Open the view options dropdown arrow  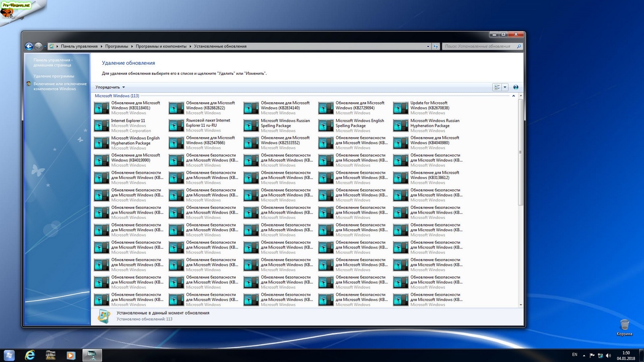[x=505, y=87]
